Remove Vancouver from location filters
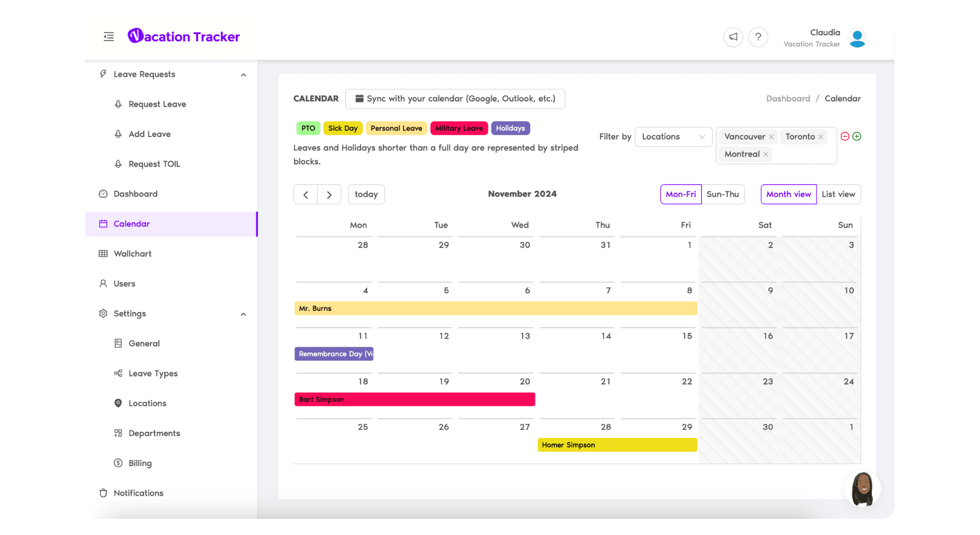The image size is (980, 535). point(771,136)
